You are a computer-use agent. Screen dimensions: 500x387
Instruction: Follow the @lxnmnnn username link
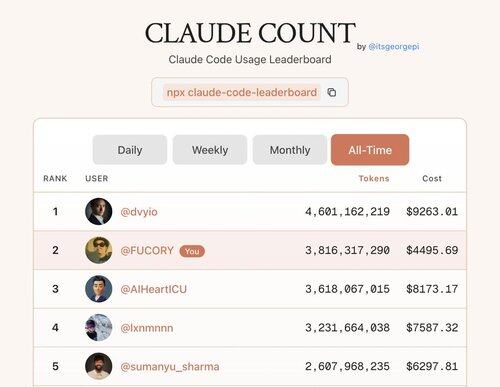147,328
